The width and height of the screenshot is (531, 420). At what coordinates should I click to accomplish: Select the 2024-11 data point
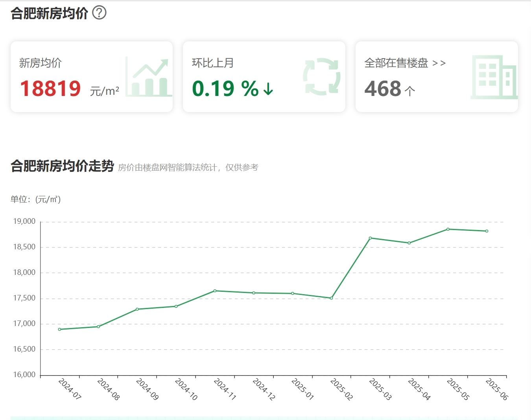point(215,291)
